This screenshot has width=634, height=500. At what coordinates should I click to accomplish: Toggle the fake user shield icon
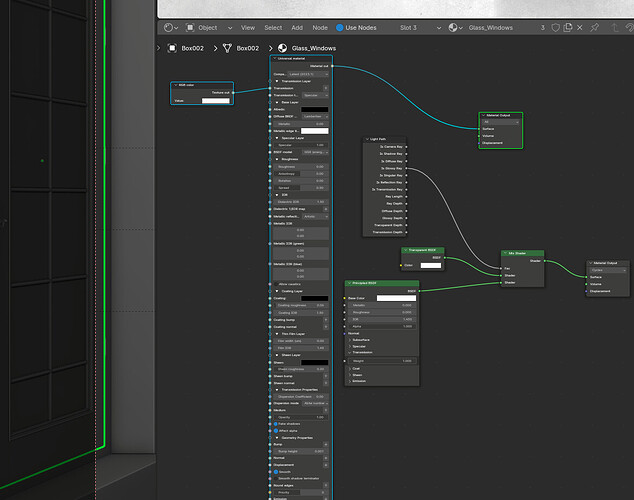556,27
